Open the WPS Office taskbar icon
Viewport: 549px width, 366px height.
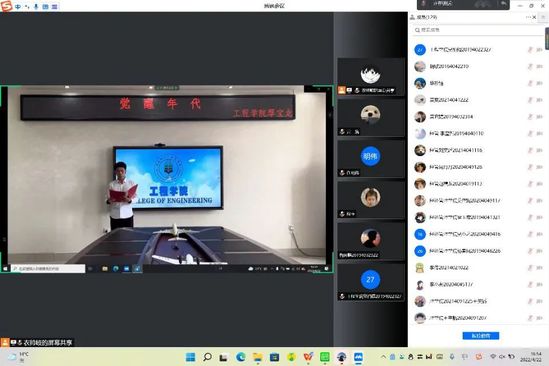coord(308,357)
